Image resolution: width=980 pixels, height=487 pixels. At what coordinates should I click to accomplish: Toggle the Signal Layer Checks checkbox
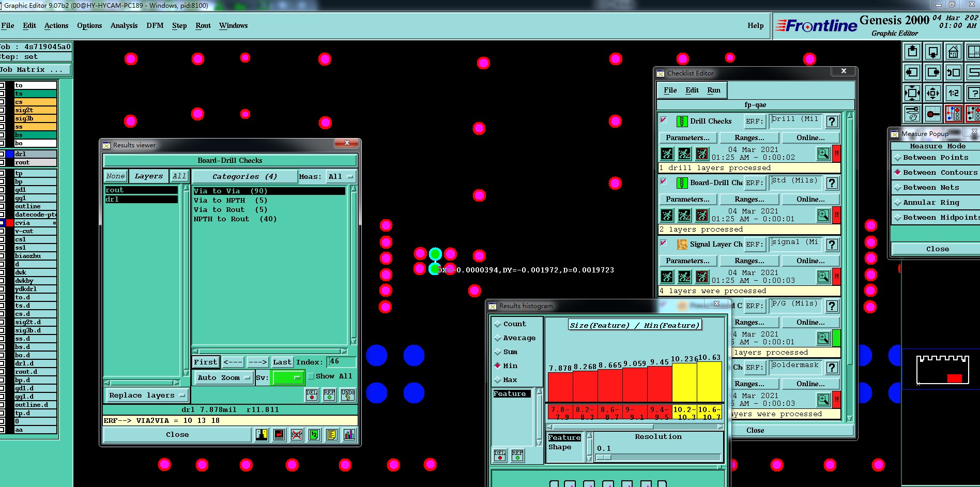[664, 243]
